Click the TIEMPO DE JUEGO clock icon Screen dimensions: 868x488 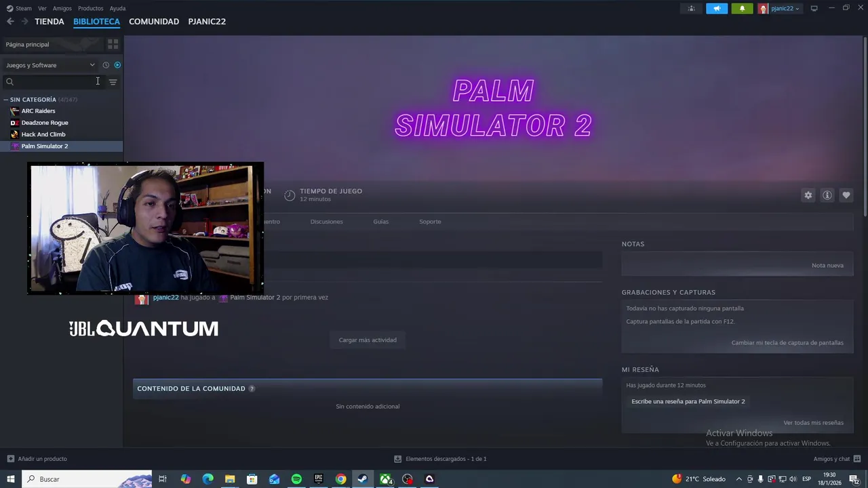(290, 195)
